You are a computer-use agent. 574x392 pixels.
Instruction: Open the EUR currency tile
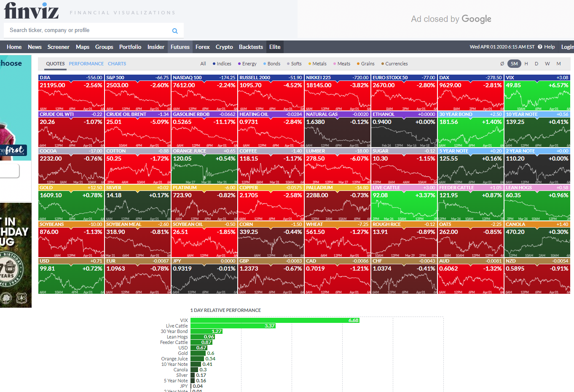point(138,276)
